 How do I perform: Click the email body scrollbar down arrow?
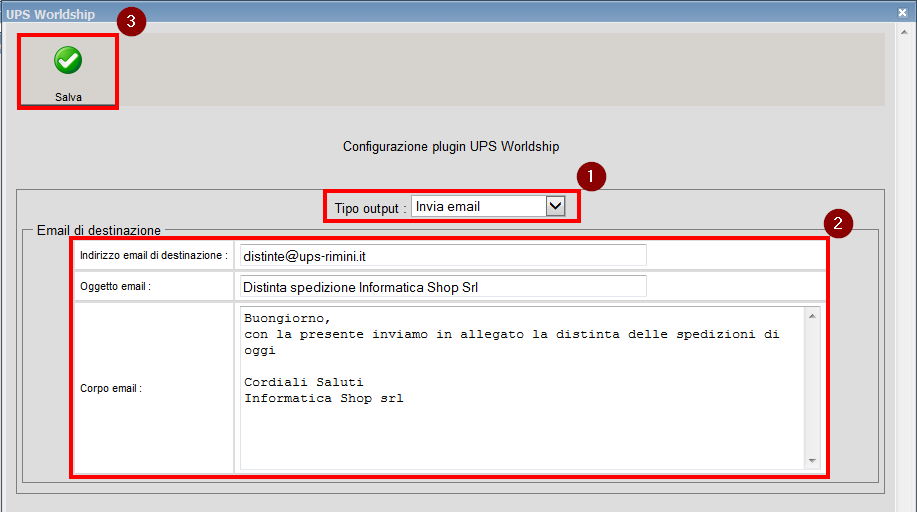[812, 461]
